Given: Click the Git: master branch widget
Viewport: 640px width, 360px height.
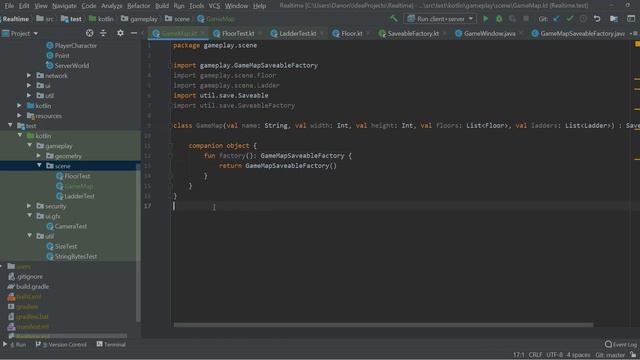Looking at the screenshot, I should click(x=610, y=355).
